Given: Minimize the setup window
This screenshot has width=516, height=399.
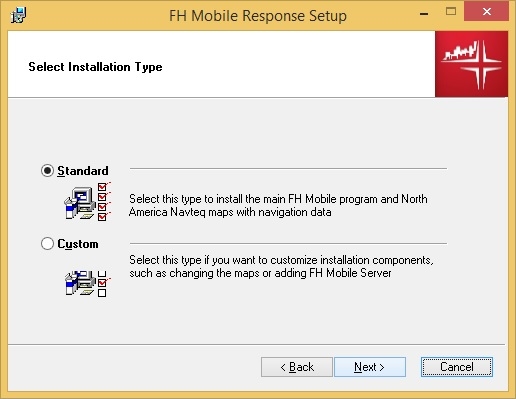Looking at the screenshot, I should coord(424,13).
